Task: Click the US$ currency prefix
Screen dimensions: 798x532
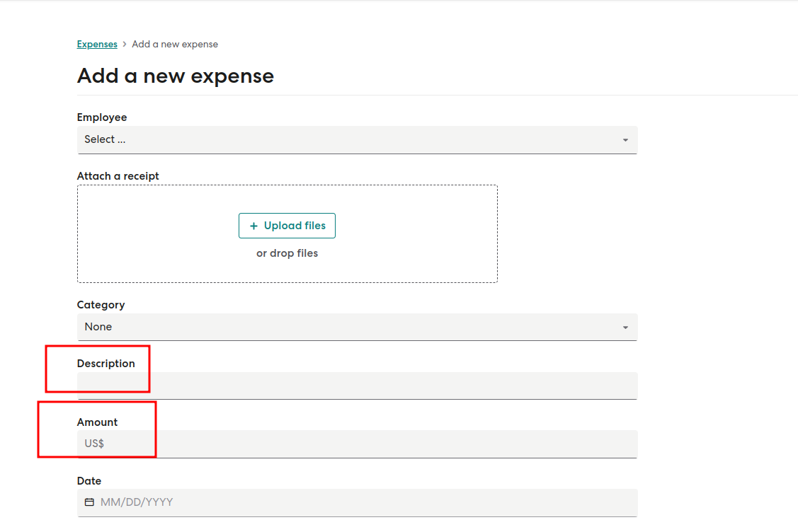Action: tap(94, 444)
